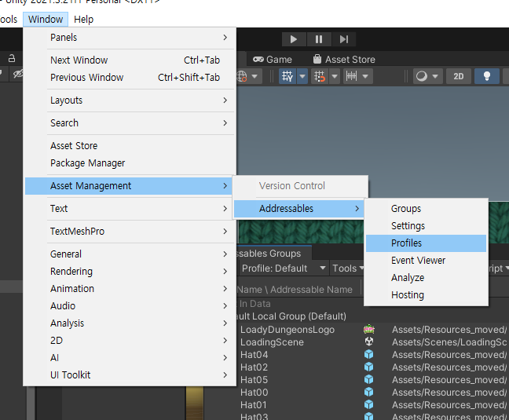Viewport: 509px width, 420px height.
Task: Expand the Text submenu
Action: point(130,209)
